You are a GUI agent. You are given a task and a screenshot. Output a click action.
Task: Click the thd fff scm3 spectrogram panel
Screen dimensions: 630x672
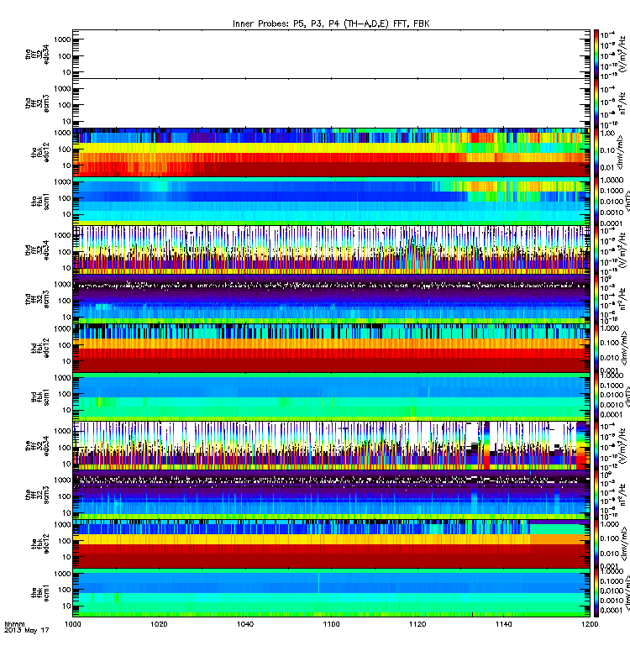click(331, 299)
